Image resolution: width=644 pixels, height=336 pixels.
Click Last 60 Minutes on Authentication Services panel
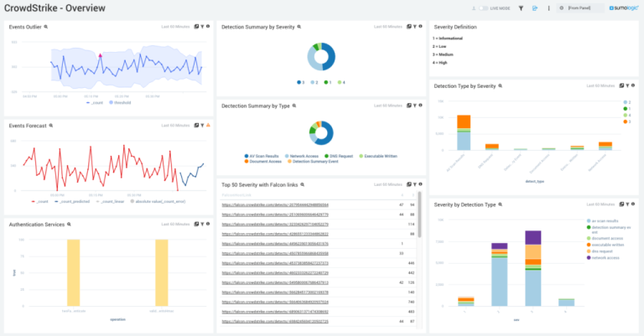(175, 224)
